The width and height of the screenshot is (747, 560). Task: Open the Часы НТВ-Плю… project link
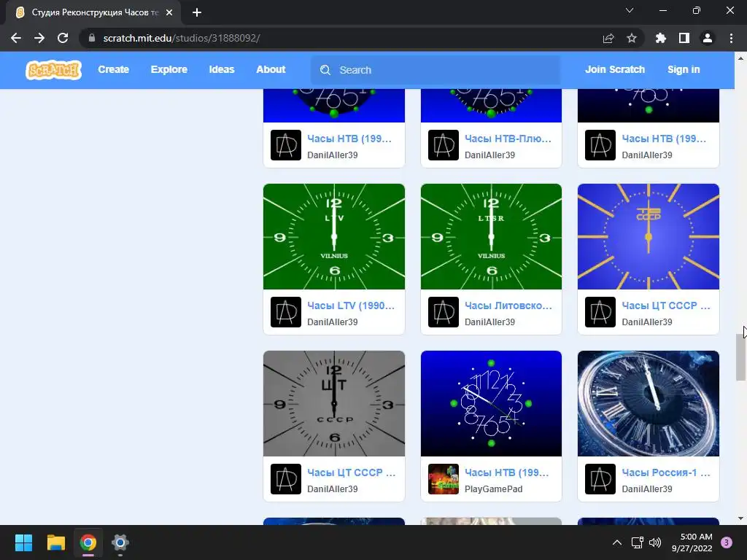508,139
